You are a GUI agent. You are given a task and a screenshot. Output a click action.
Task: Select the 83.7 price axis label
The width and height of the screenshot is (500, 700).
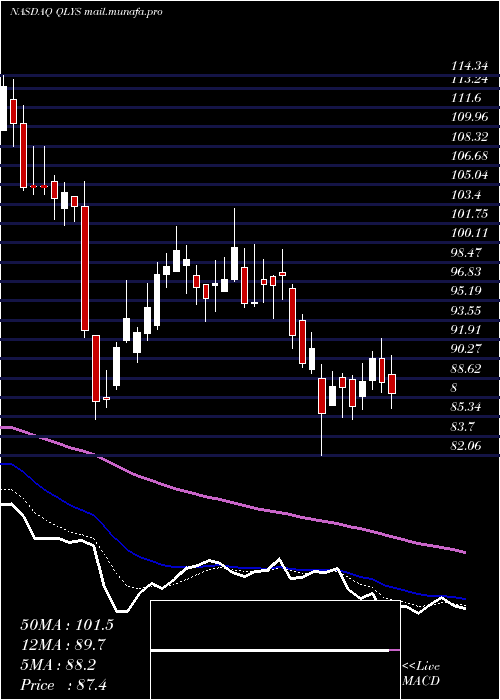tap(463, 427)
